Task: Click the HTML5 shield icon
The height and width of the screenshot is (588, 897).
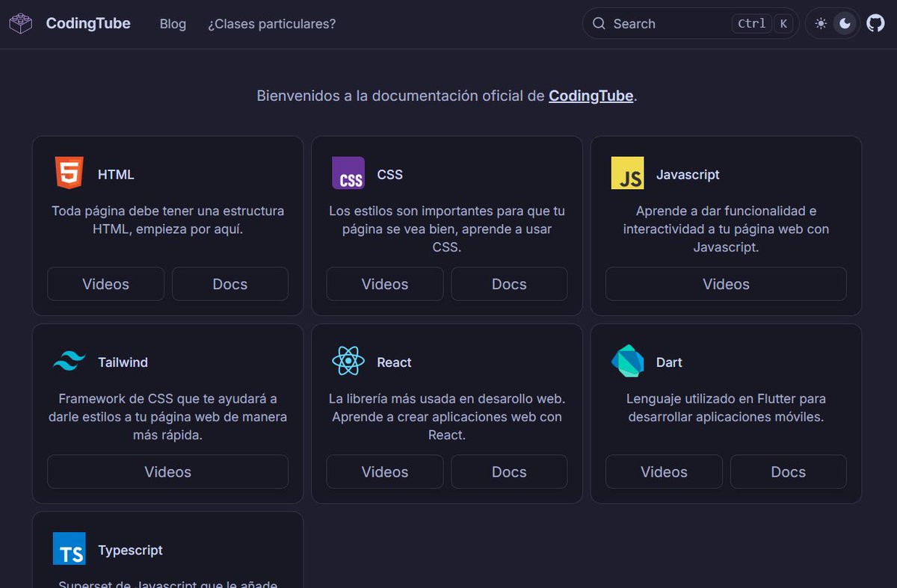Action: (x=69, y=173)
